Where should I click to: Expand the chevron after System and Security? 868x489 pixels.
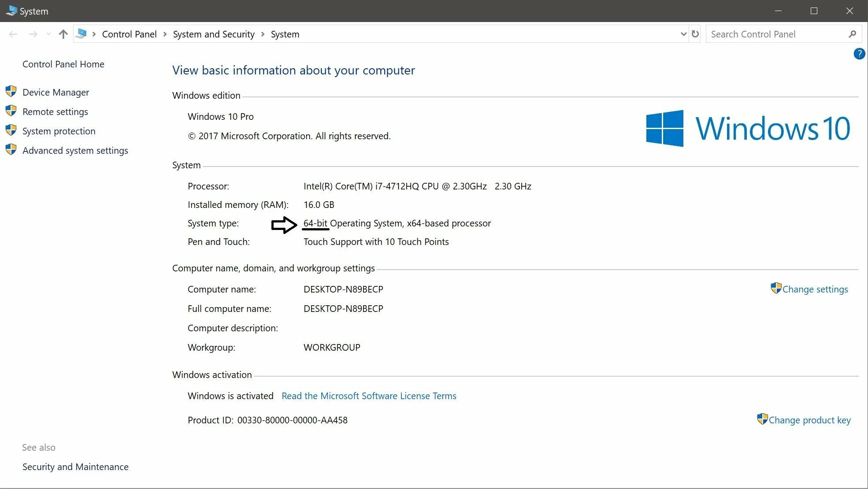point(263,34)
